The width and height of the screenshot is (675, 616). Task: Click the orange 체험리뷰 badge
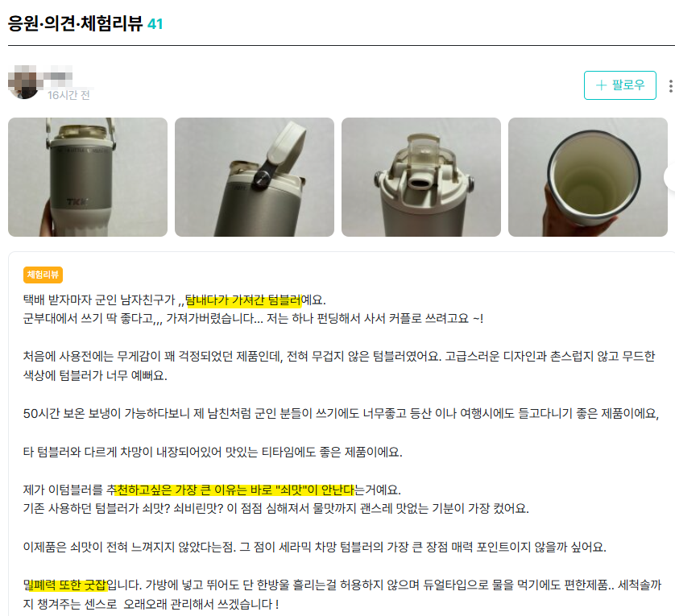click(43, 275)
